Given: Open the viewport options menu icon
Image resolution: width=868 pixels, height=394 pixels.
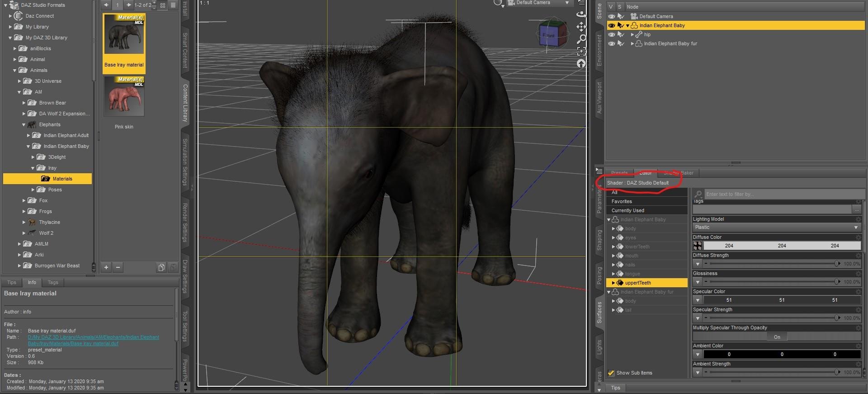Looking at the screenshot, I should point(582,3).
